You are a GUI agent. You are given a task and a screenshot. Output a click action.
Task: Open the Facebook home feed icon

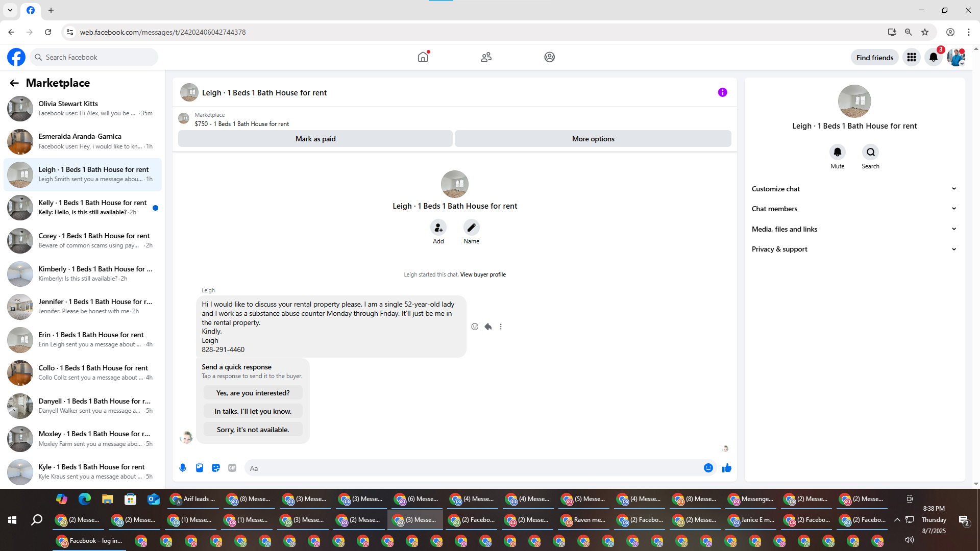pos(423,57)
